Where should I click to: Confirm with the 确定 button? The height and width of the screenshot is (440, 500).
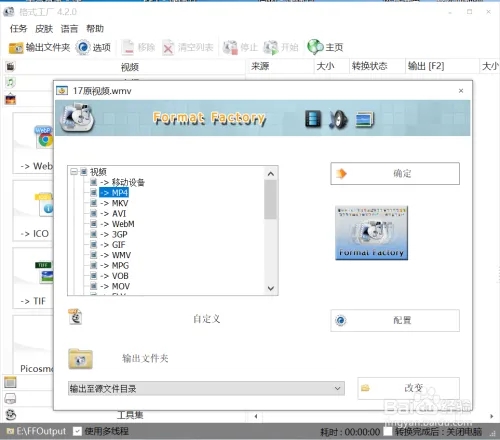(x=395, y=174)
